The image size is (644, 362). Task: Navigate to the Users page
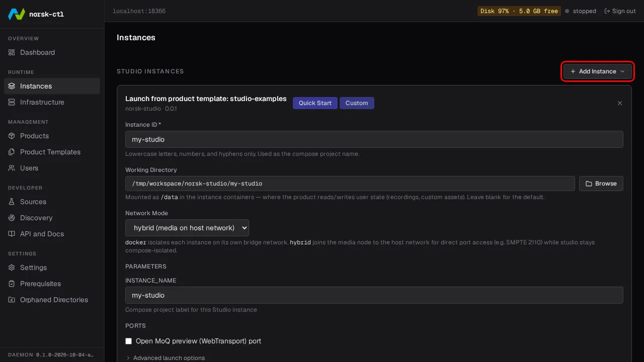tap(52, 168)
